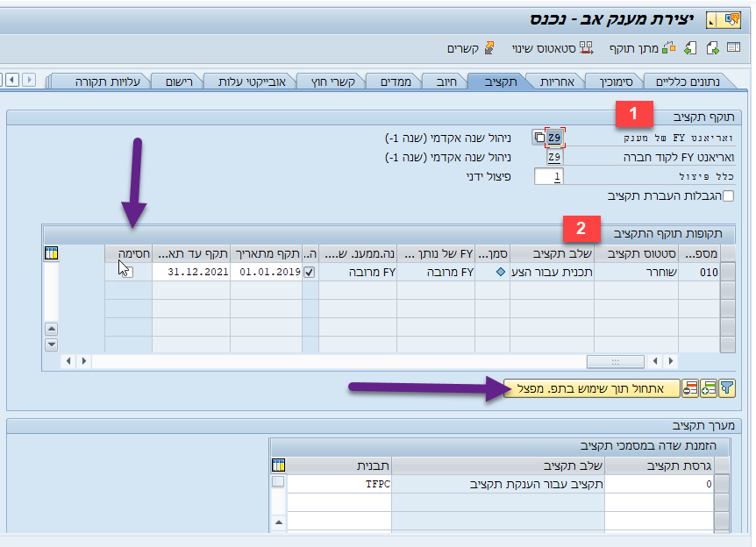Open the אחריות tab

pos(557,82)
